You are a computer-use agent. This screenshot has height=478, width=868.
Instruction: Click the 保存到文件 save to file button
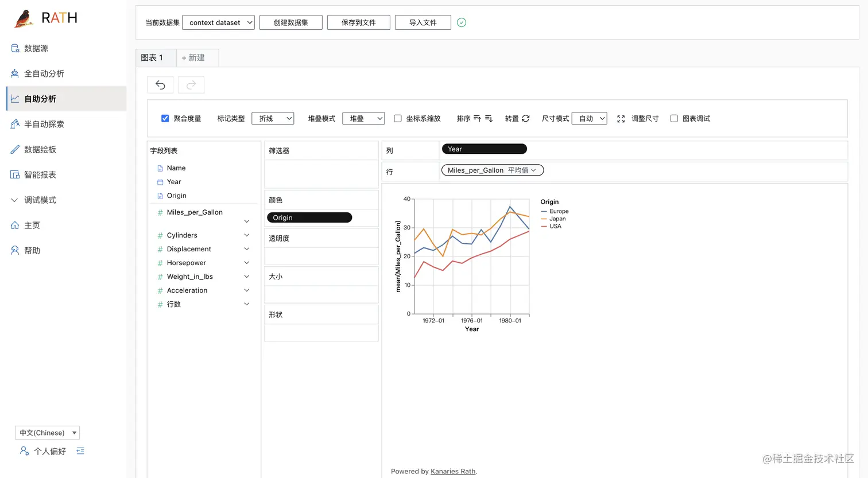tap(359, 22)
